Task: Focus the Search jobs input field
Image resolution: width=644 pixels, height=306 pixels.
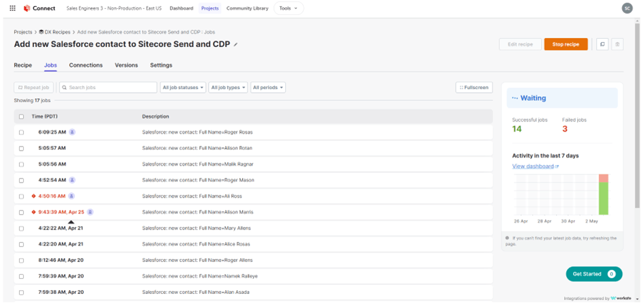Action: tap(108, 87)
